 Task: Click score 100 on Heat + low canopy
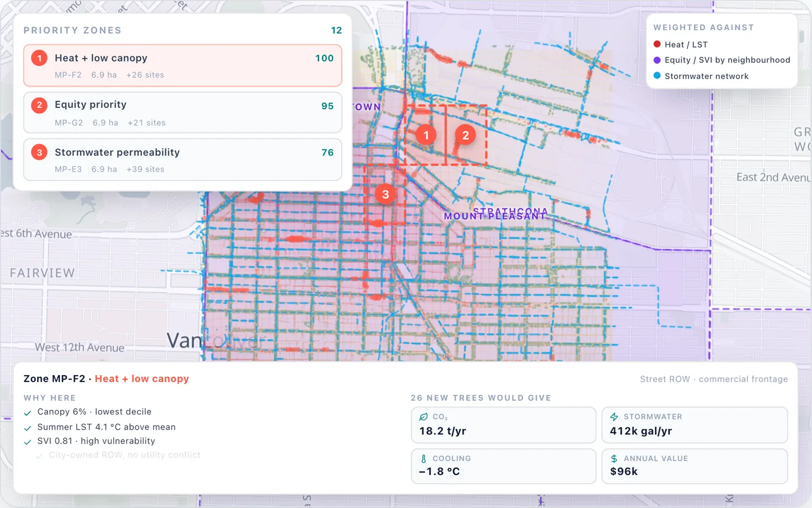(x=324, y=58)
